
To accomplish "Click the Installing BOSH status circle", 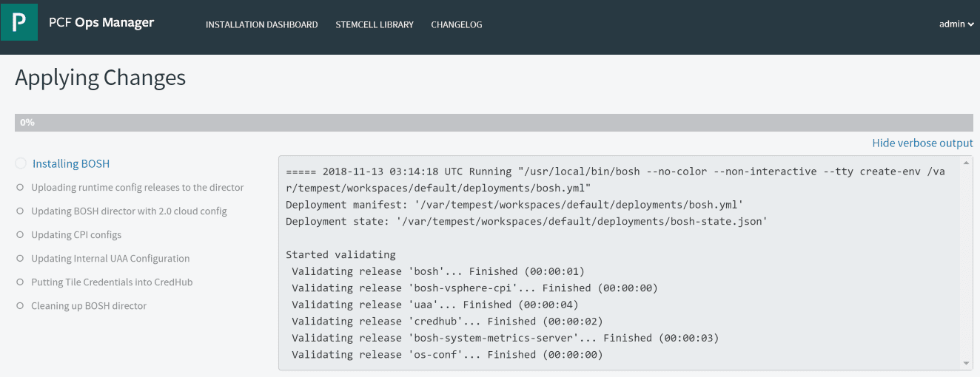I will [x=21, y=163].
